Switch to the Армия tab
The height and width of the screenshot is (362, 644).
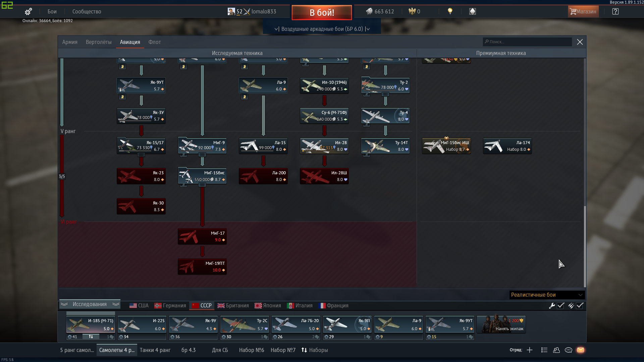pos(70,42)
